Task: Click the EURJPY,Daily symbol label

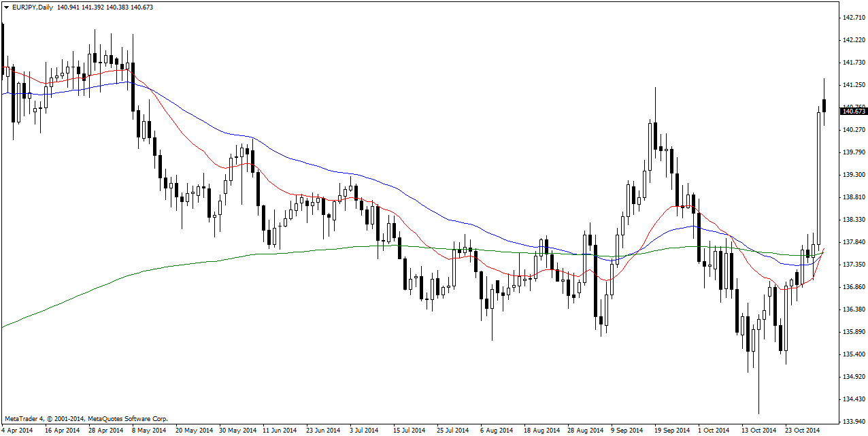Action: pyautogui.click(x=33, y=7)
